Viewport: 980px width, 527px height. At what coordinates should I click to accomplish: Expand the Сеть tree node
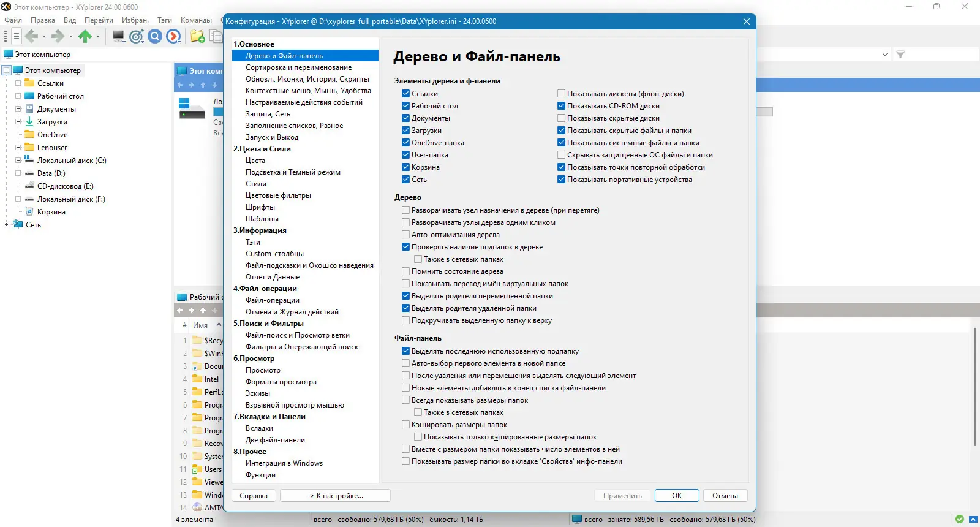(x=6, y=225)
